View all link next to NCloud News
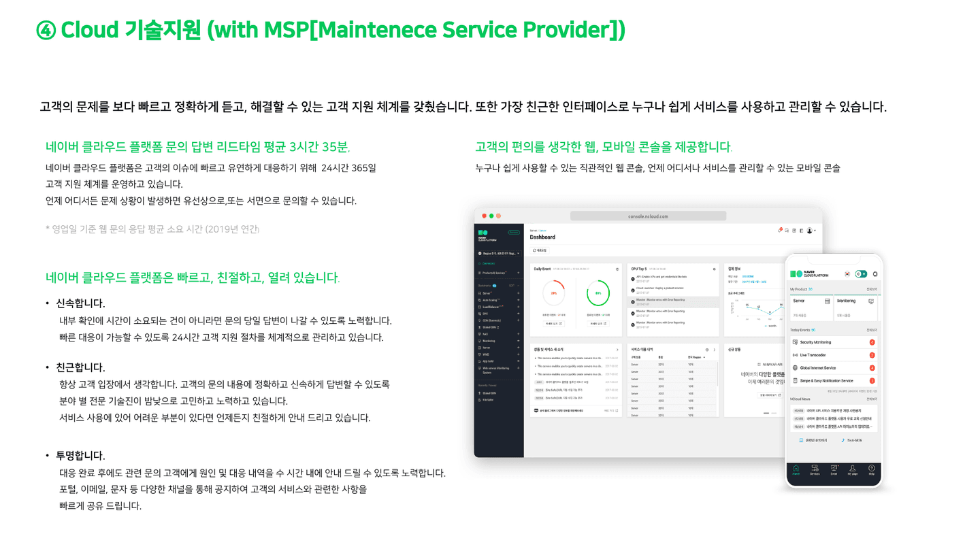This screenshot has height=551, width=980. coord(872,399)
